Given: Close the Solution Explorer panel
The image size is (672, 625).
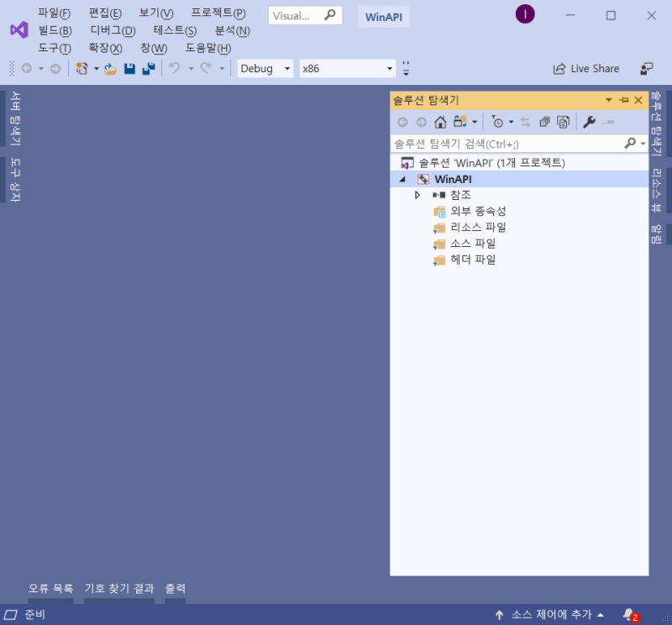Looking at the screenshot, I should point(638,100).
